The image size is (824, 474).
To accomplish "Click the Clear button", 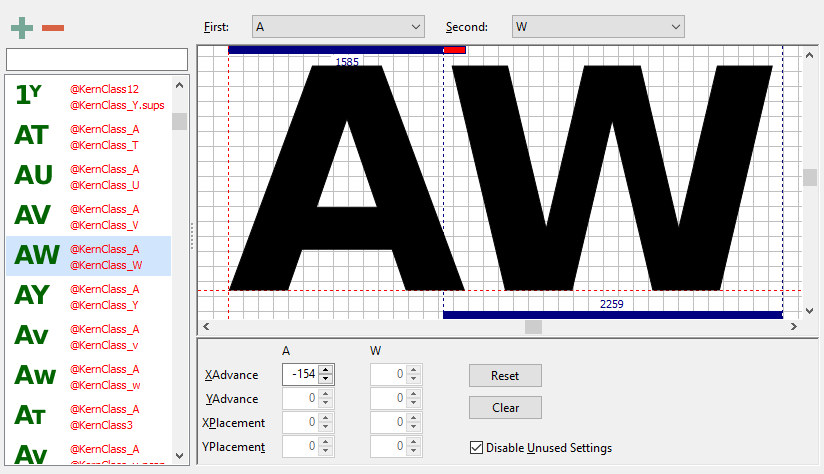I will point(505,408).
